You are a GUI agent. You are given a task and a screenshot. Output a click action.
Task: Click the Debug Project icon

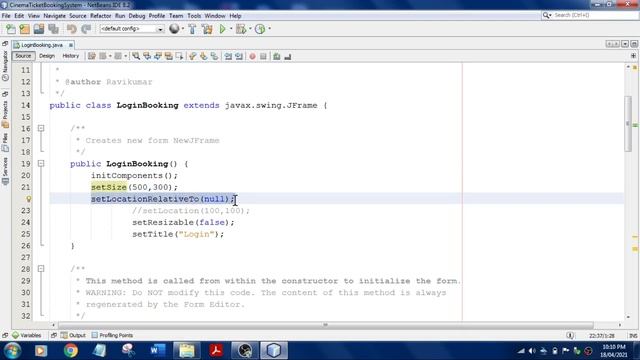point(241,29)
